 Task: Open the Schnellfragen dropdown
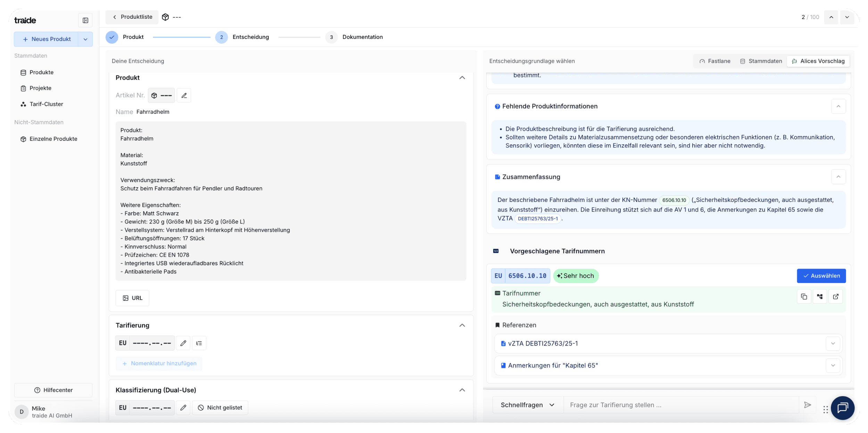pos(527,405)
